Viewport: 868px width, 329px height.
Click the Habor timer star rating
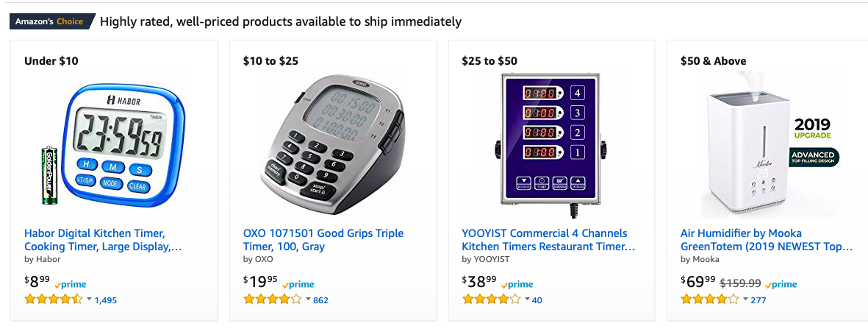coord(54,300)
